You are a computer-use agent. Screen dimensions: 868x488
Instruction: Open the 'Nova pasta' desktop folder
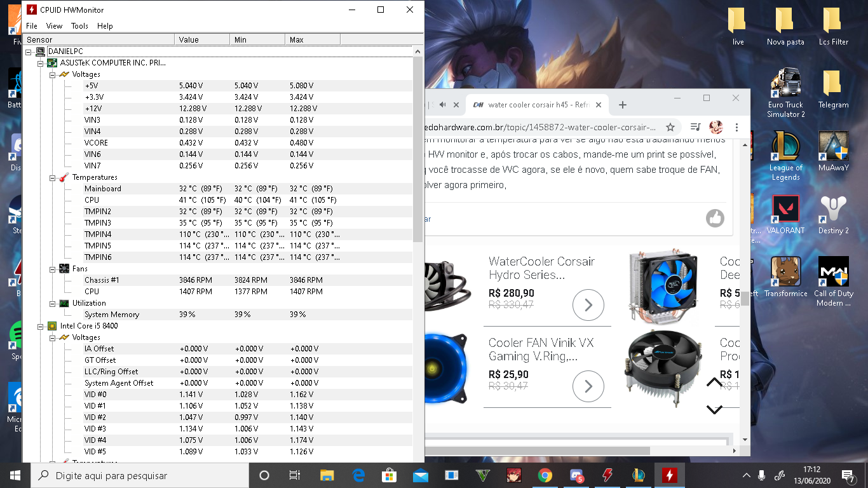pyautogui.click(x=785, y=27)
